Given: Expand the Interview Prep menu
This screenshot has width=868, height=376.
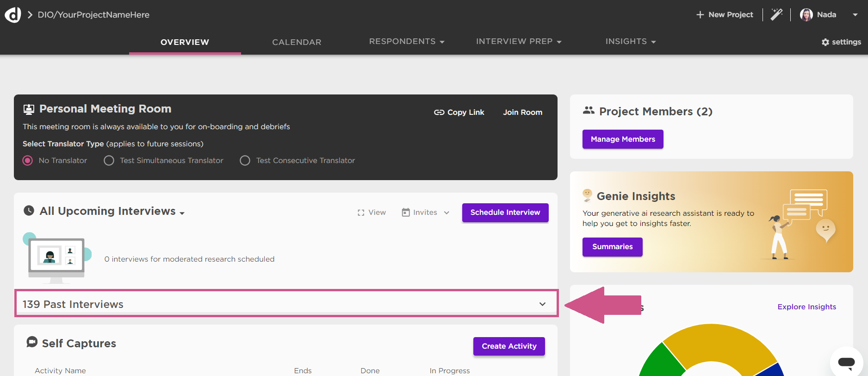Looking at the screenshot, I should pyautogui.click(x=519, y=42).
